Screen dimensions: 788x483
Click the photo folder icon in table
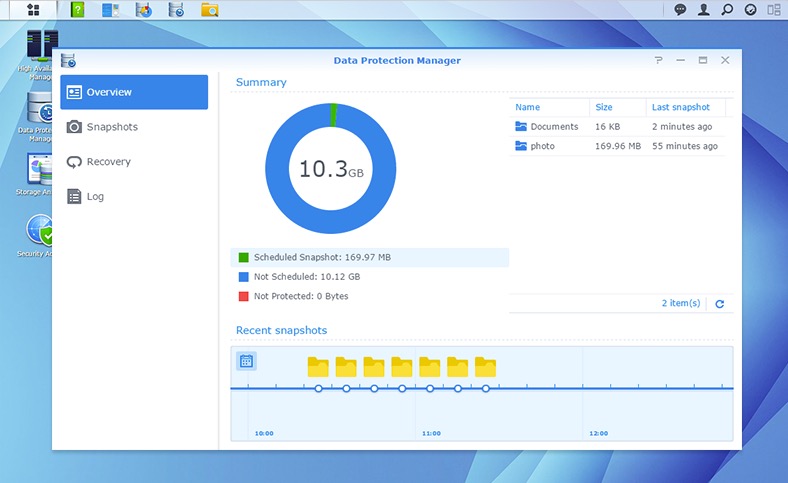[521, 146]
